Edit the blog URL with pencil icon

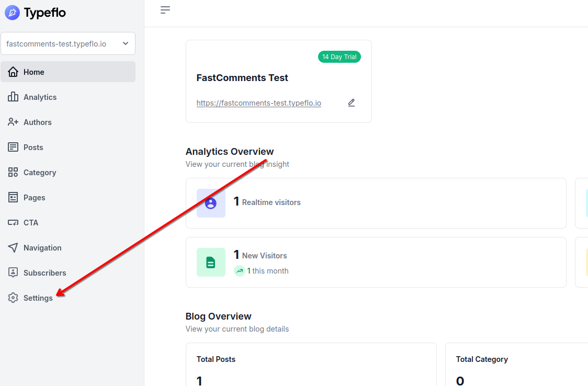pos(352,103)
